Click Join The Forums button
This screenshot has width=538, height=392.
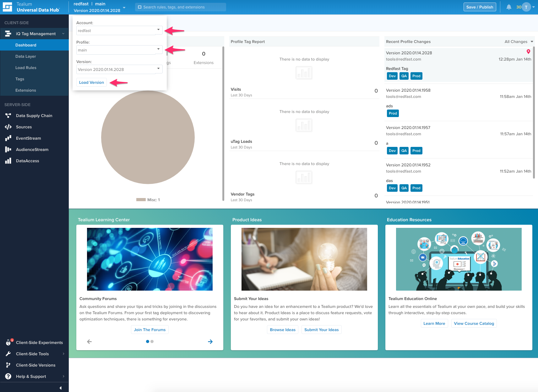point(149,330)
